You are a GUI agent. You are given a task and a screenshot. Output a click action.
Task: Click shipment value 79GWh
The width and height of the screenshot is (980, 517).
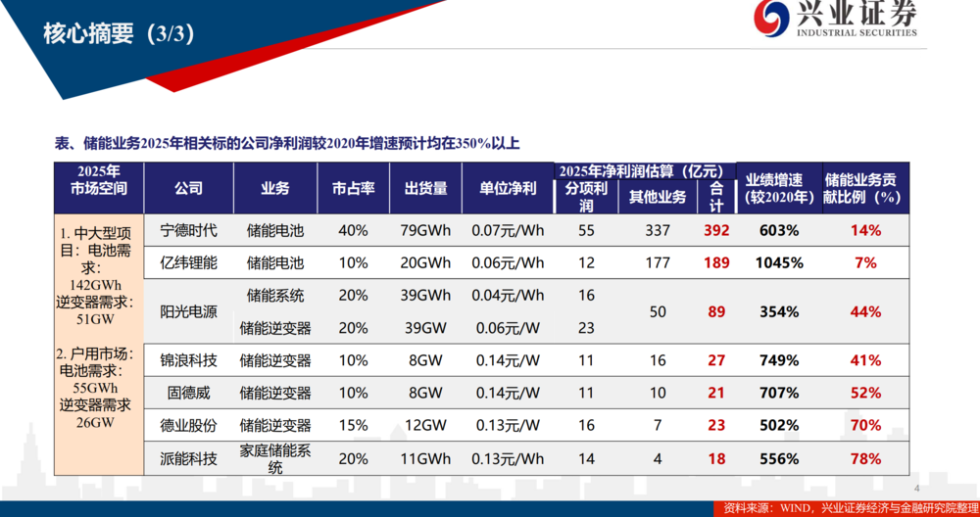[425, 230]
